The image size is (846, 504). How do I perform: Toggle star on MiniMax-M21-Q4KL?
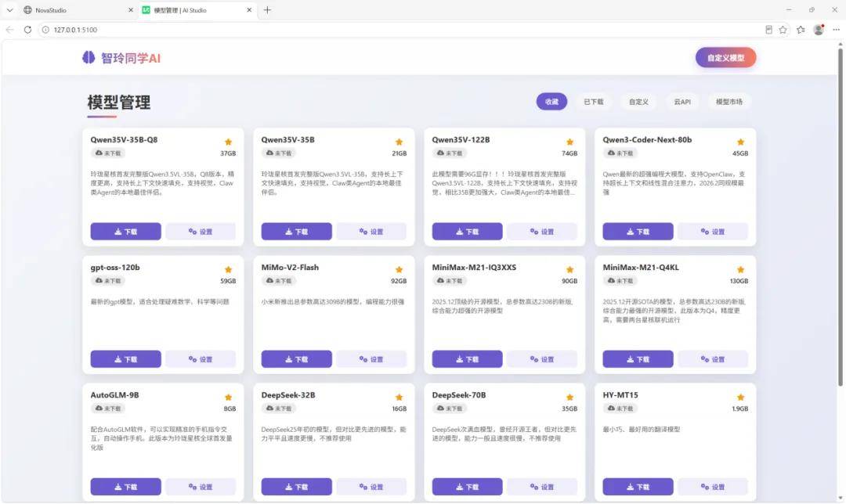[741, 269]
